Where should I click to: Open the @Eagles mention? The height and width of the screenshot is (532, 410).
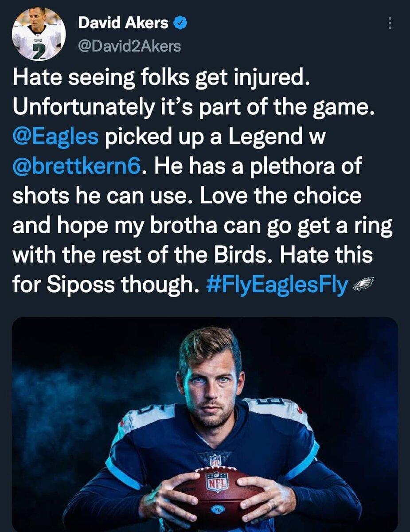[x=55, y=137]
